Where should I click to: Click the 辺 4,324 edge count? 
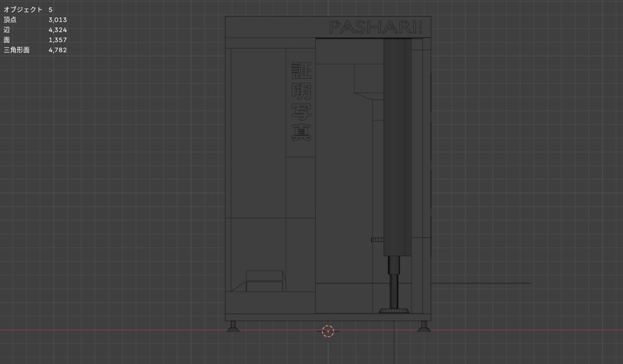pos(35,30)
